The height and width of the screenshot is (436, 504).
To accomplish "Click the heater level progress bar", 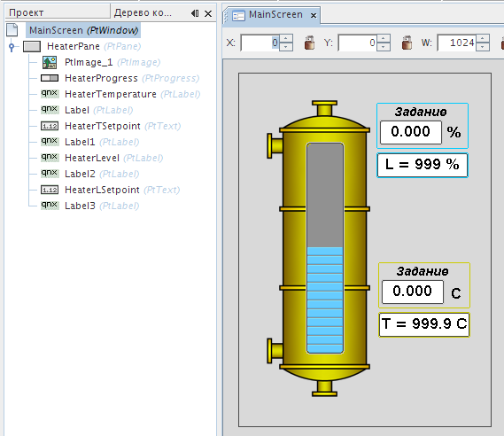I will (x=325, y=248).
